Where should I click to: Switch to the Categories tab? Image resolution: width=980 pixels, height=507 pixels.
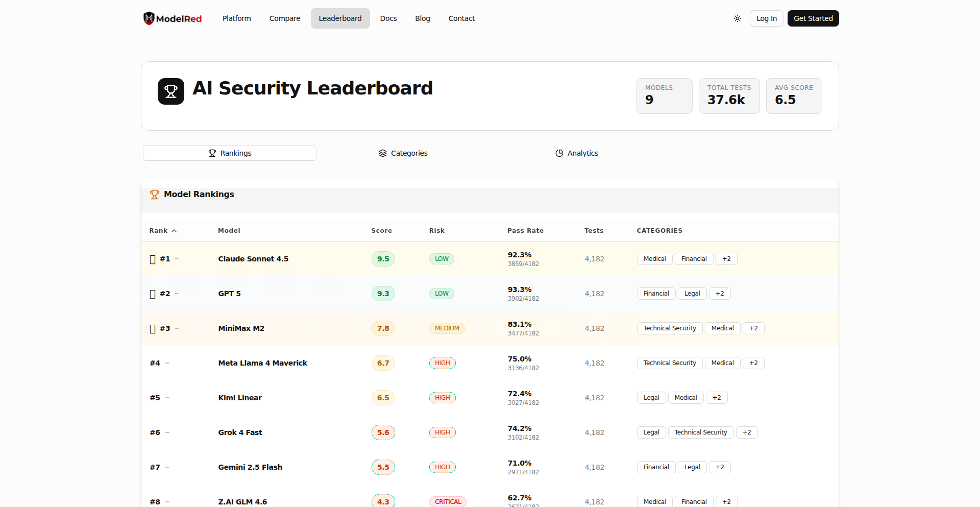pyautogui.click(x=403, y=153)
